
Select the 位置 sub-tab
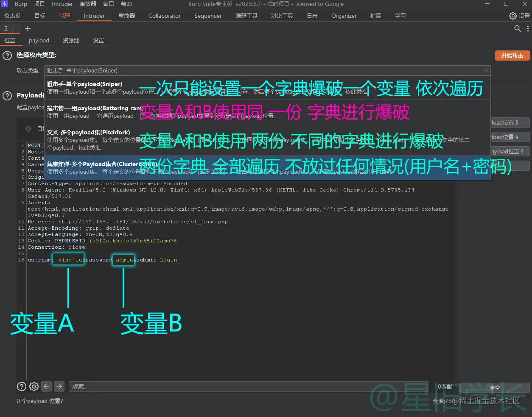coord(10,40)
